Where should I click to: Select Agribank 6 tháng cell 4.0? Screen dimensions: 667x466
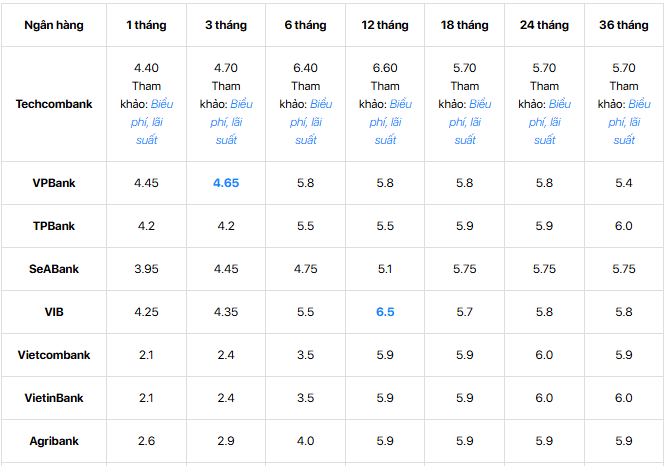(x=305, y=441)
